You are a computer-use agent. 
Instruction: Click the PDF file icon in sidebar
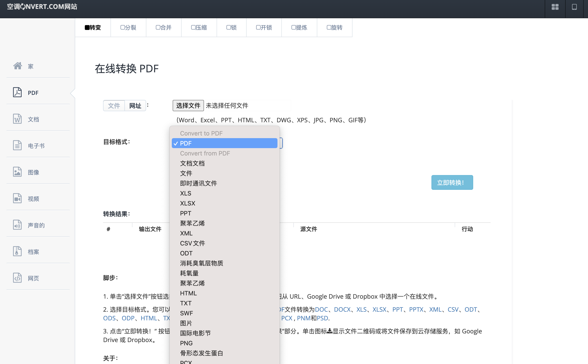17,93
